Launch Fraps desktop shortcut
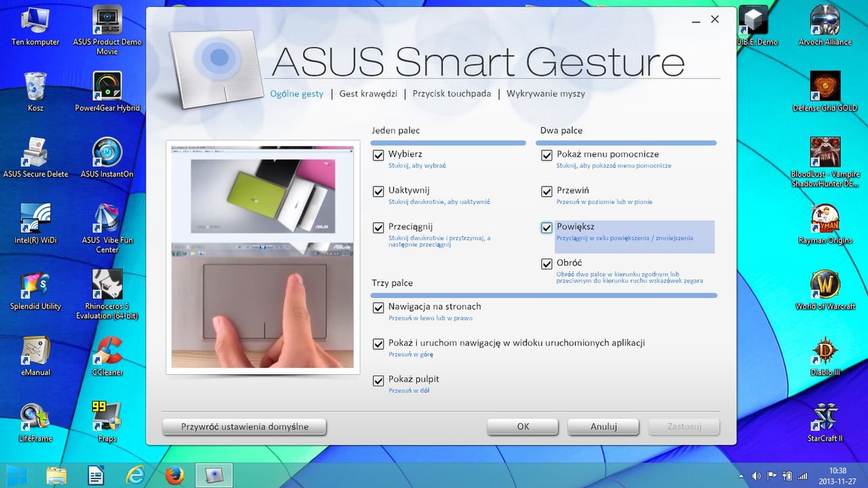 [107, 422]
